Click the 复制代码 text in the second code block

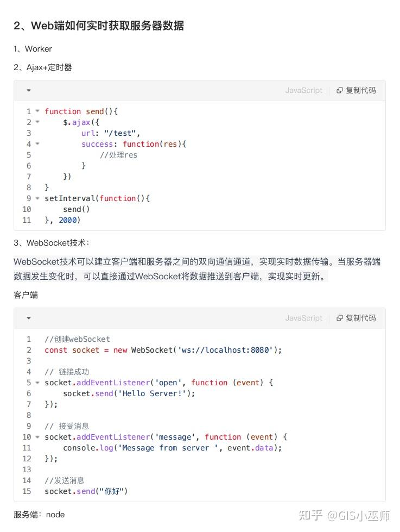361,318
